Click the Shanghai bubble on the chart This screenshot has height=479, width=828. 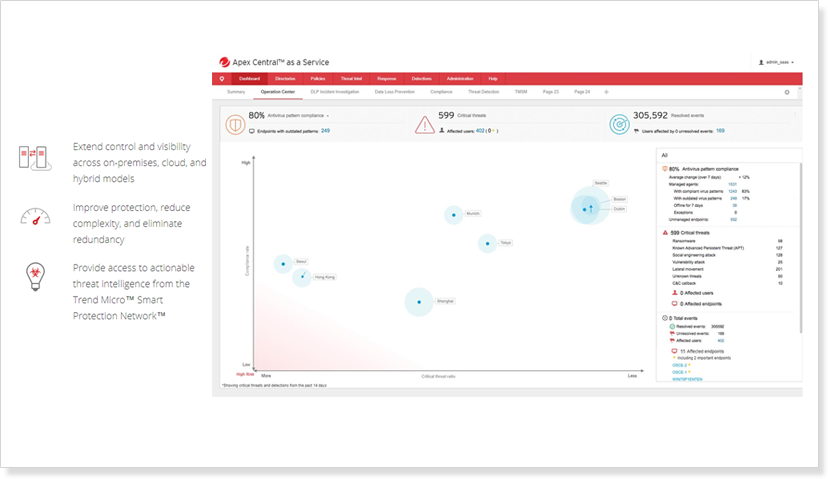pyautogui.click(x=419, y=302)
